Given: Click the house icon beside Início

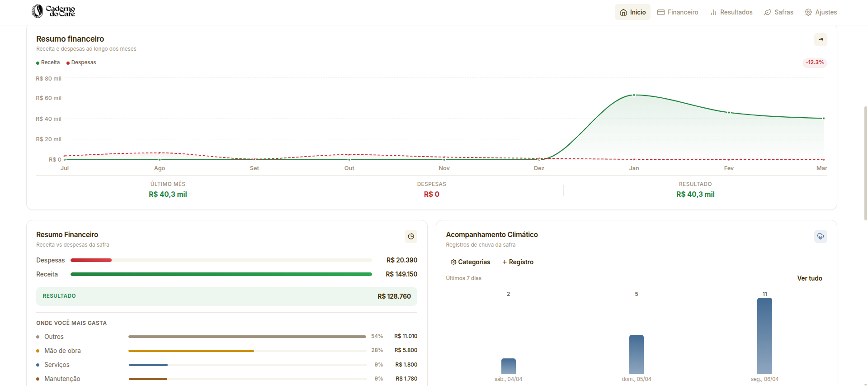Looking at the screenshot, I should [623, 12].
